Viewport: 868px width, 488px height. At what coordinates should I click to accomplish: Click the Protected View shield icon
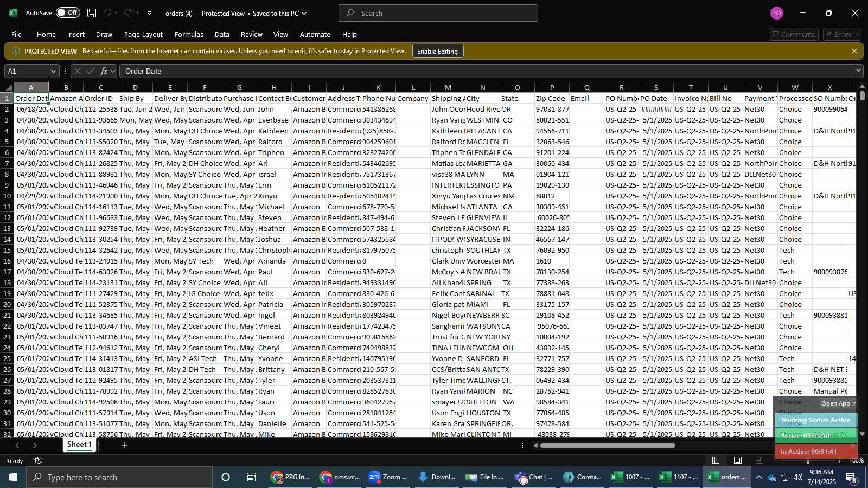pos(15,51)
